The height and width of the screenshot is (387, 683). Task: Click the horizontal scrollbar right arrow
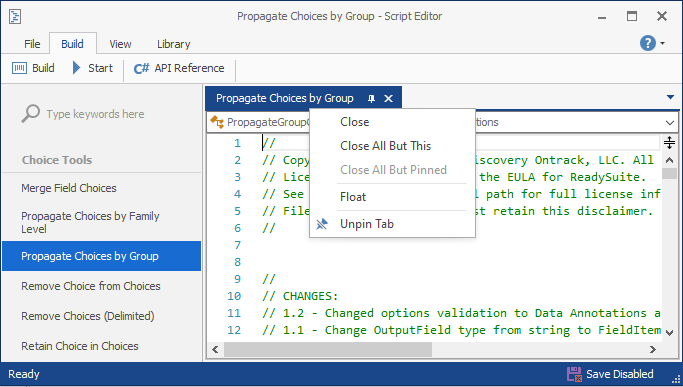pyautogui.click(x=652, y=350)
